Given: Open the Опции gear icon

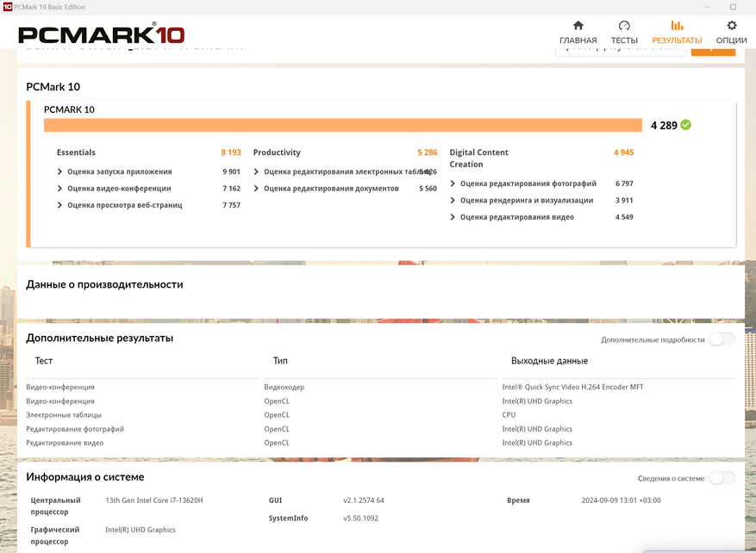Looking at the screenshot, I should point(731,26).
